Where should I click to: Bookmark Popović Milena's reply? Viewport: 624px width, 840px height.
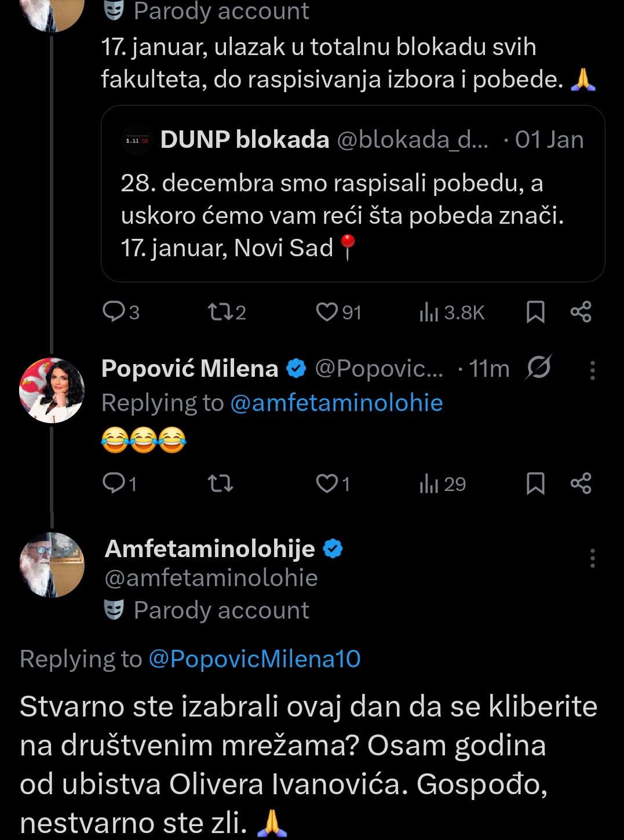click(535, 483)
